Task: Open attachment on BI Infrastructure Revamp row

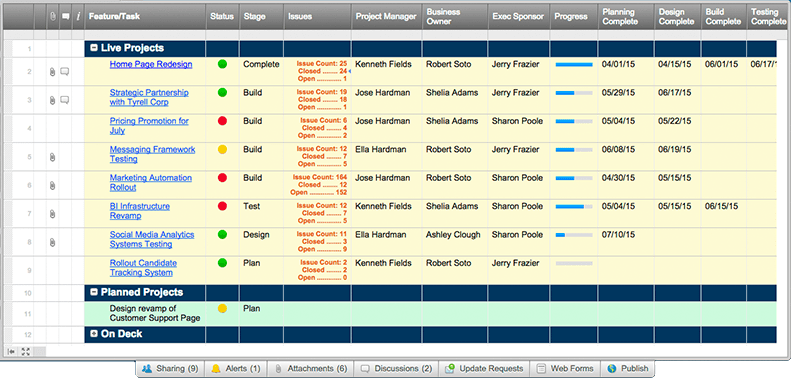Action: (52, 214)
